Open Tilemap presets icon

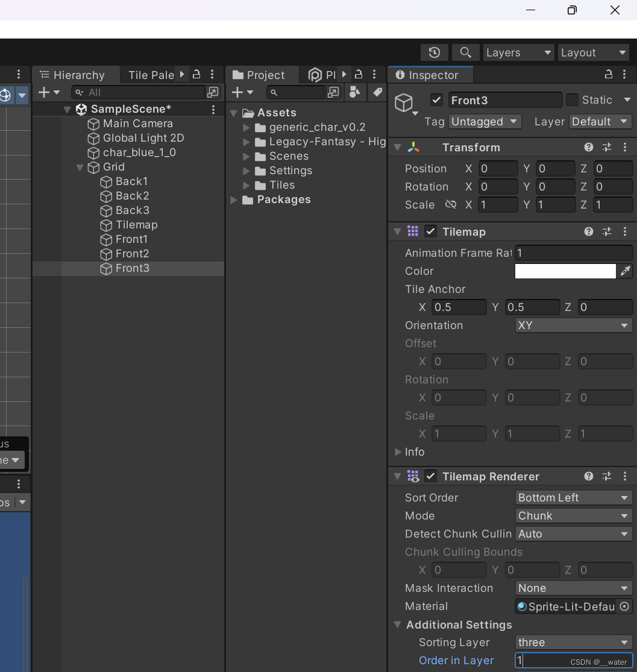(x=606, y=232)
